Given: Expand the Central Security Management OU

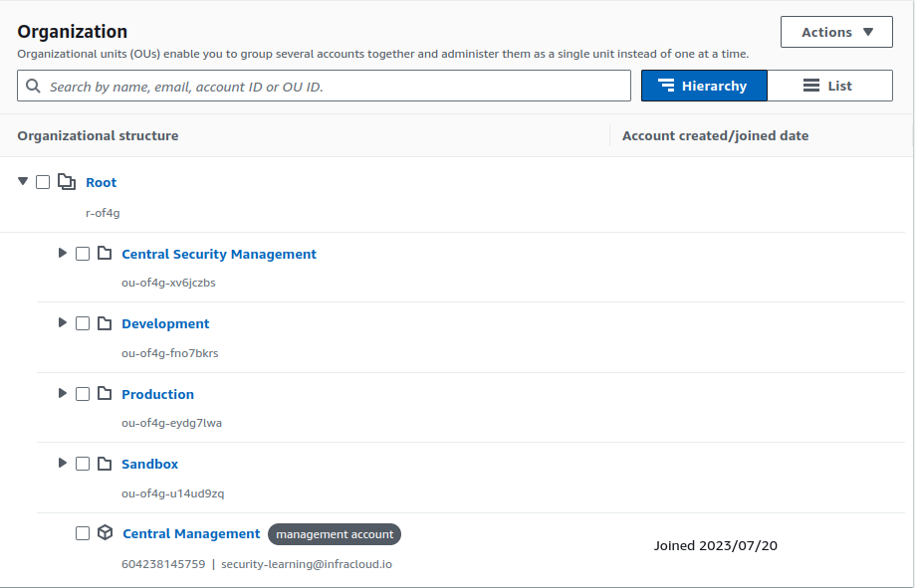Looking at the screenshot, I should (x=63, y=254).
